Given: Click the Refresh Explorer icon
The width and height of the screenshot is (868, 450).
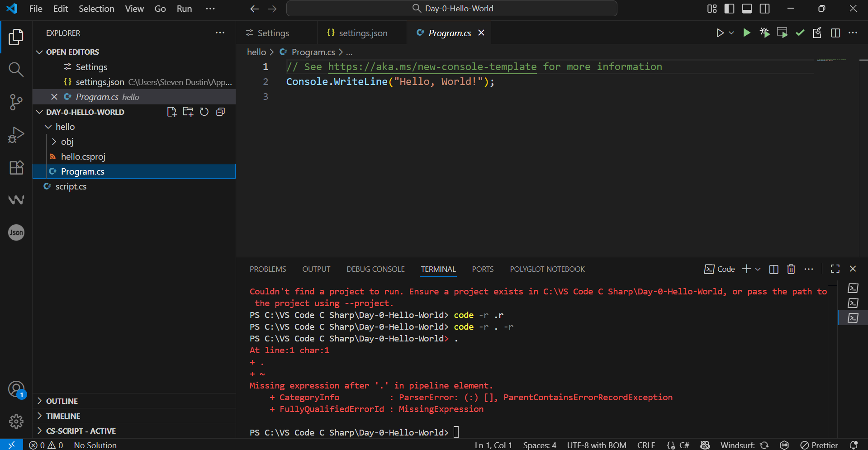Looking at the screenshot, I should pyautogui.click(x=204, y=112).
